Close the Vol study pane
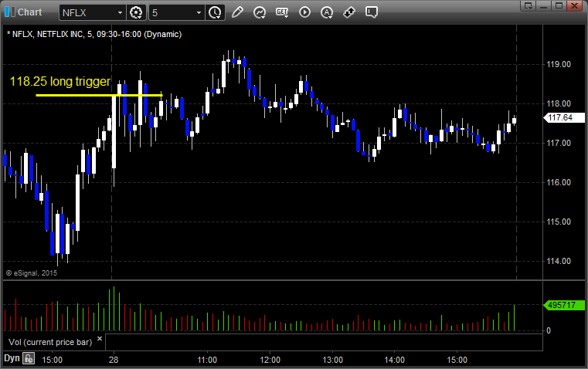The image size is (588, 369). [x=100, y=339]
